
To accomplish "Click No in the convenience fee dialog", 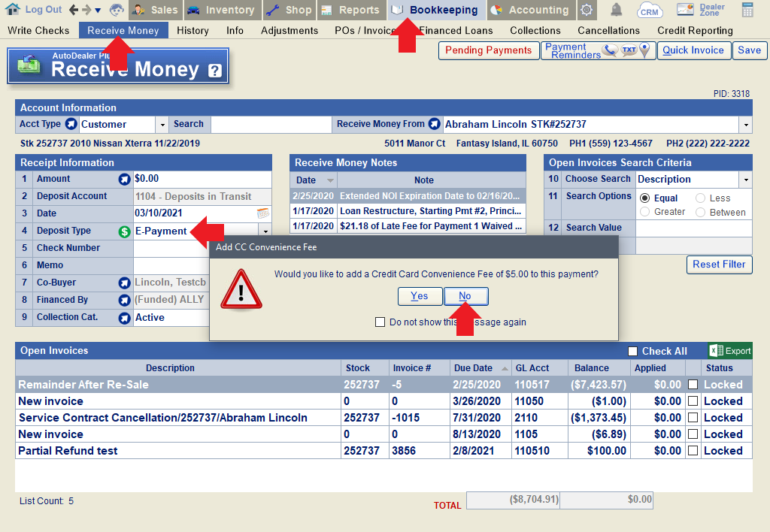I will pyautogui.click(x=465, y=296).
